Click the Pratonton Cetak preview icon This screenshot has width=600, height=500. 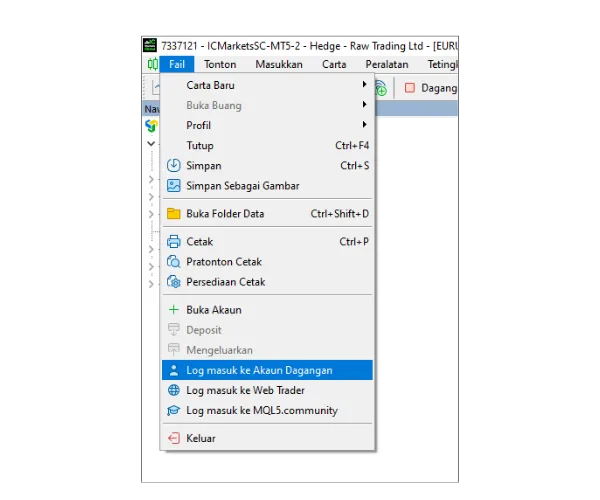pos(173,262)
